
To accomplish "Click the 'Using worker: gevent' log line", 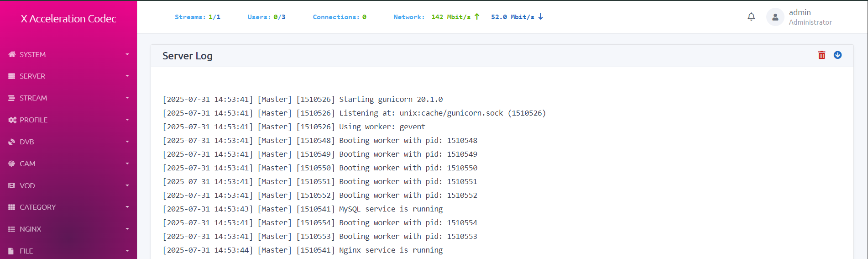I will [x=294, y=127].
